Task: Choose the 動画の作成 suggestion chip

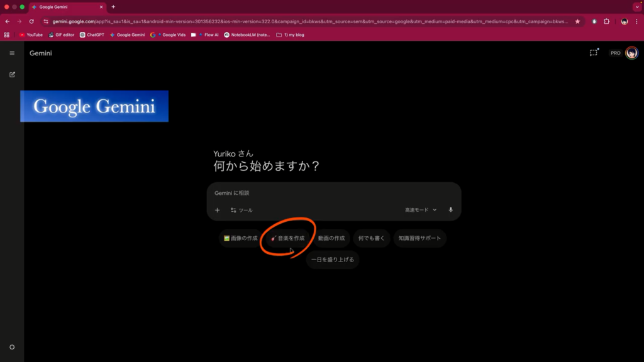Action: 331,239
